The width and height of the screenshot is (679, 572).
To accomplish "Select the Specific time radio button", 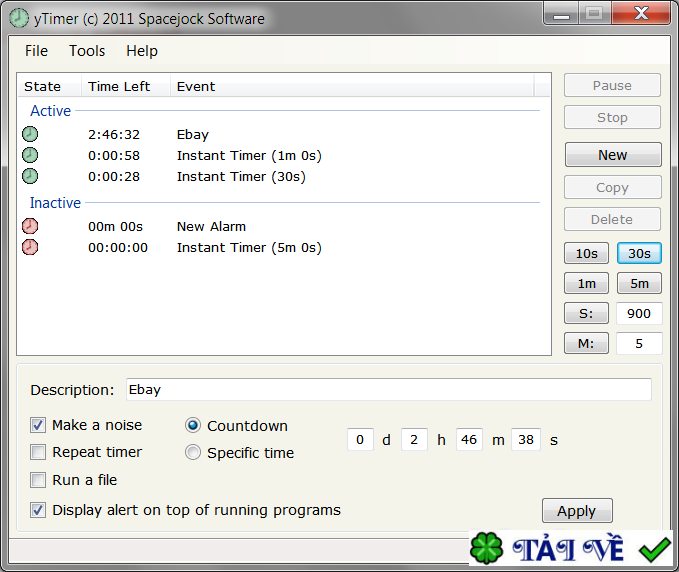I will tap(193, 452).
